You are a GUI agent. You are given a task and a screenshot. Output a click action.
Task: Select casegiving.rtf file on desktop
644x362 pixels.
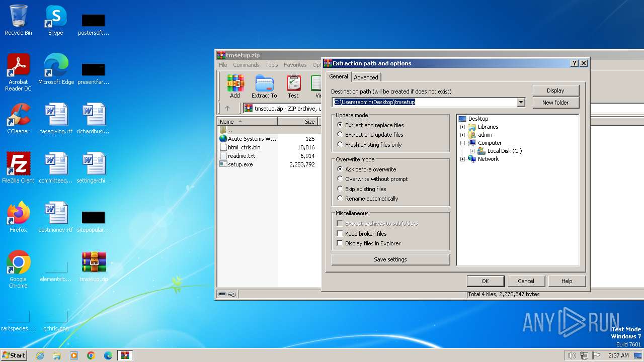tap(56, 119)
